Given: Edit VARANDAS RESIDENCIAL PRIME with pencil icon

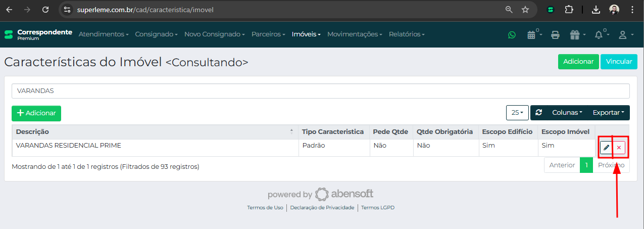Looking at the screenshot, I should pyautogui.click(x=606, y=148).
